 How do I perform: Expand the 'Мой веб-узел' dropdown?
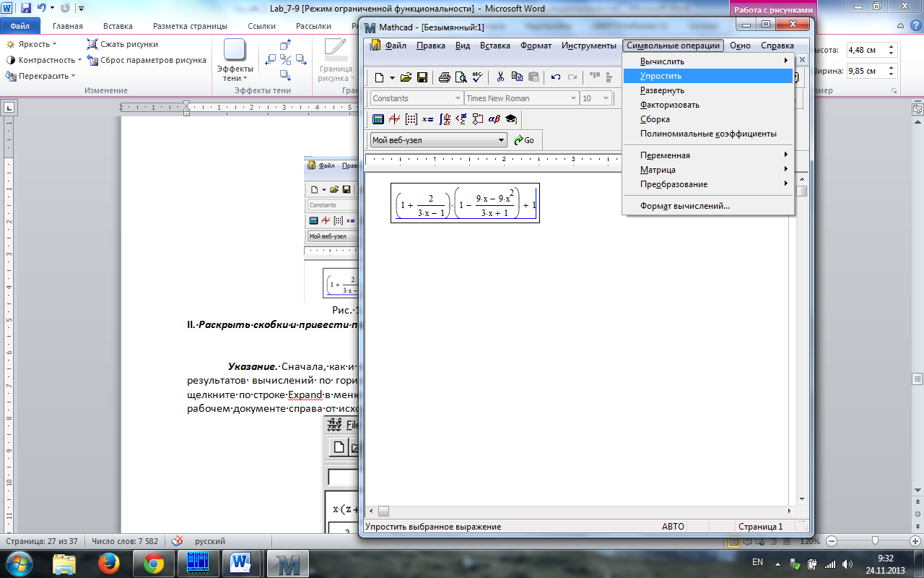pos(502,140)
